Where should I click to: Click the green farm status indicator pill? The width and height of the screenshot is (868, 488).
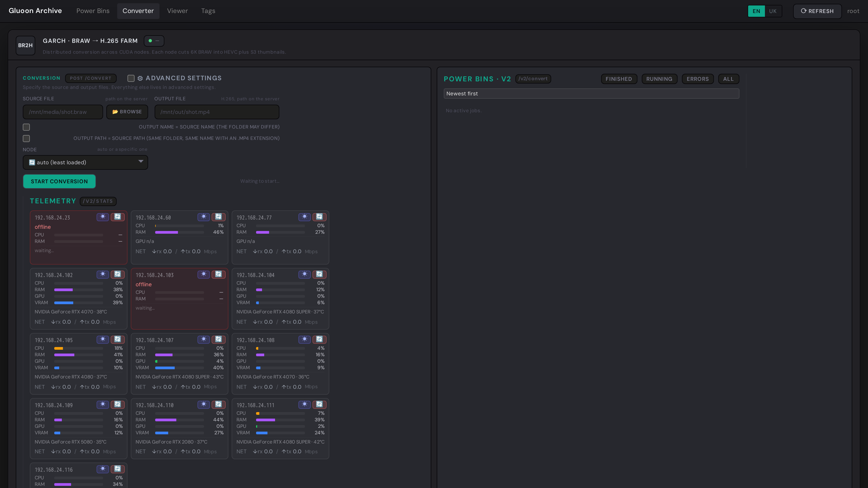[154, 41]
